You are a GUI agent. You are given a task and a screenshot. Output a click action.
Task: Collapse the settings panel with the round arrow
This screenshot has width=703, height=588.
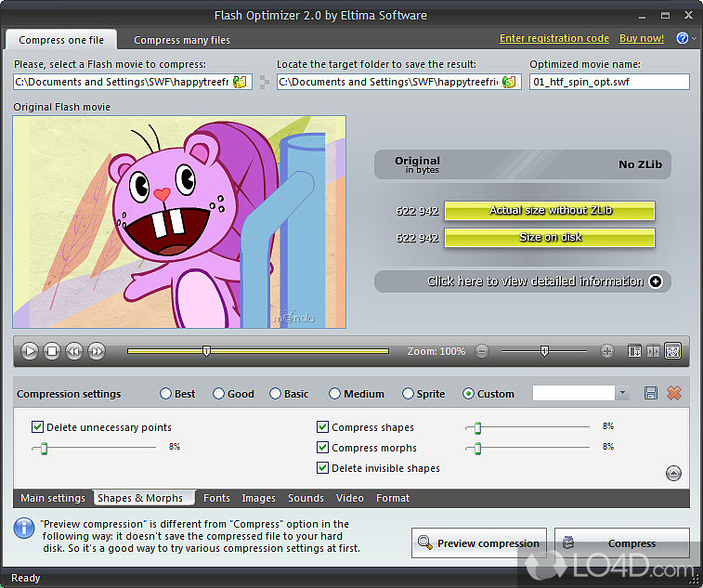pyautogui.click(x=674, y=474)
